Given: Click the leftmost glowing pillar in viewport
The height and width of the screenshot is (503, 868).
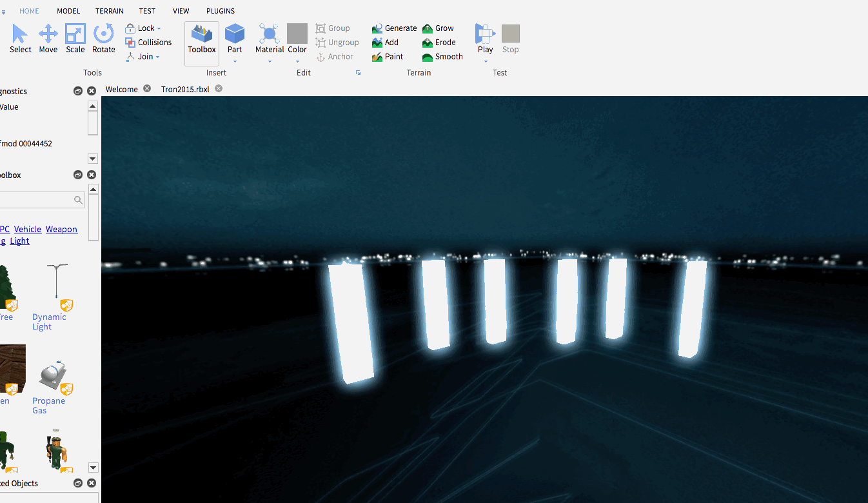Looking at the screenshot, I should [351, 322].
